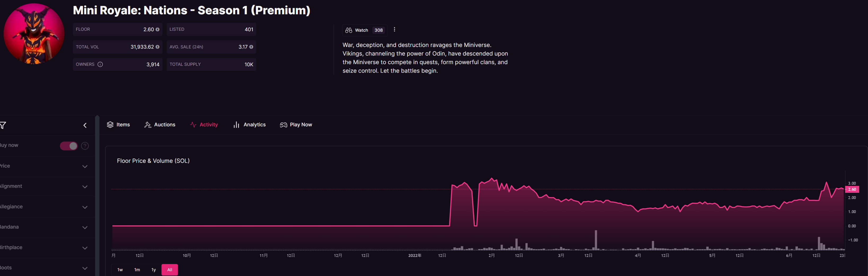Click the binoculars Watch icon
Viewport: 868px width, 276px height.
pyautogui.click(x=349, y=30)
